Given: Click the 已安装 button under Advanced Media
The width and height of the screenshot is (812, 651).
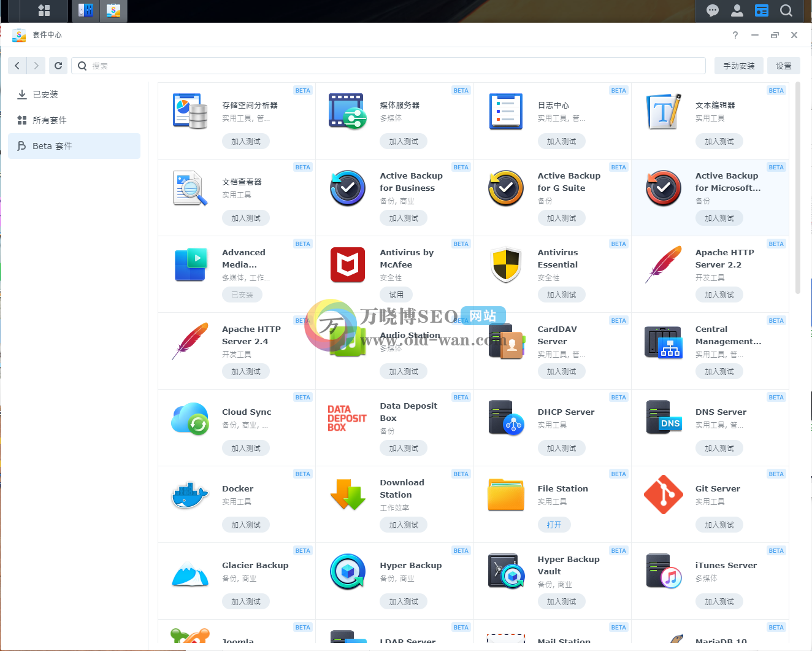Looking at the screenshot, I should (x=242, y=295).
